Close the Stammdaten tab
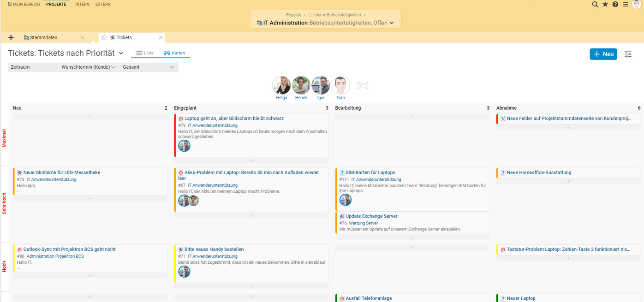This screenshot has height=302, width=644. pyautogui.click(x=83, y=38)
